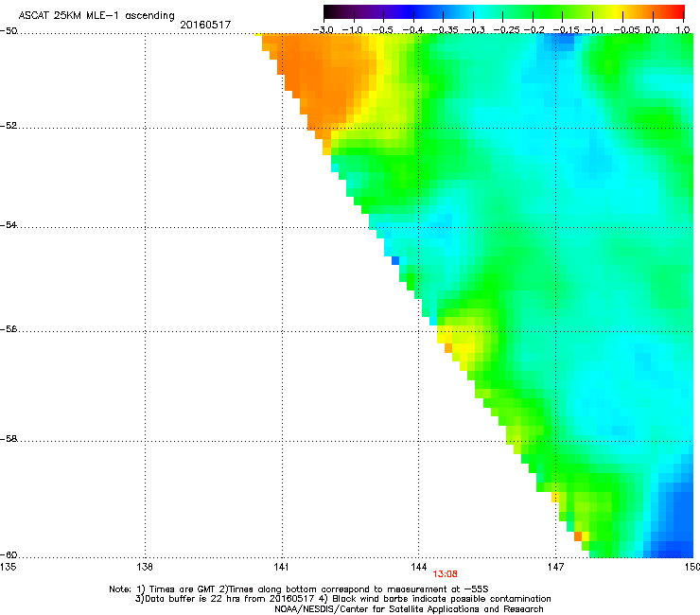
Task: Click the longitude axis label 135
Action: pos(8,567)
